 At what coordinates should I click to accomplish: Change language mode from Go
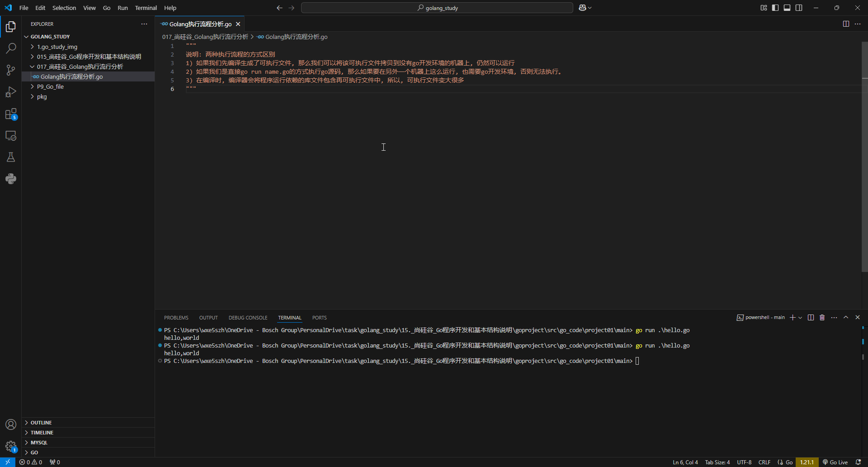click(789, 462)
